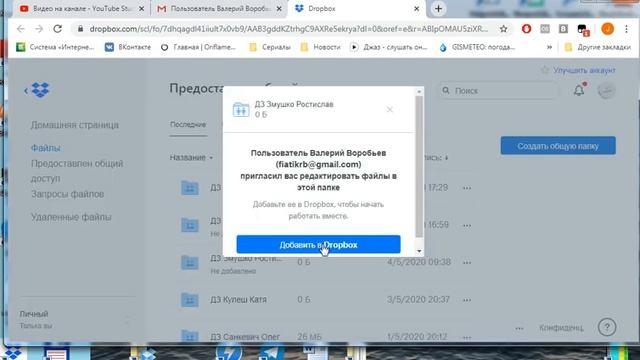Open more options for the 17:28 row
The image size is (640, 360).
[x=467, y=188]
